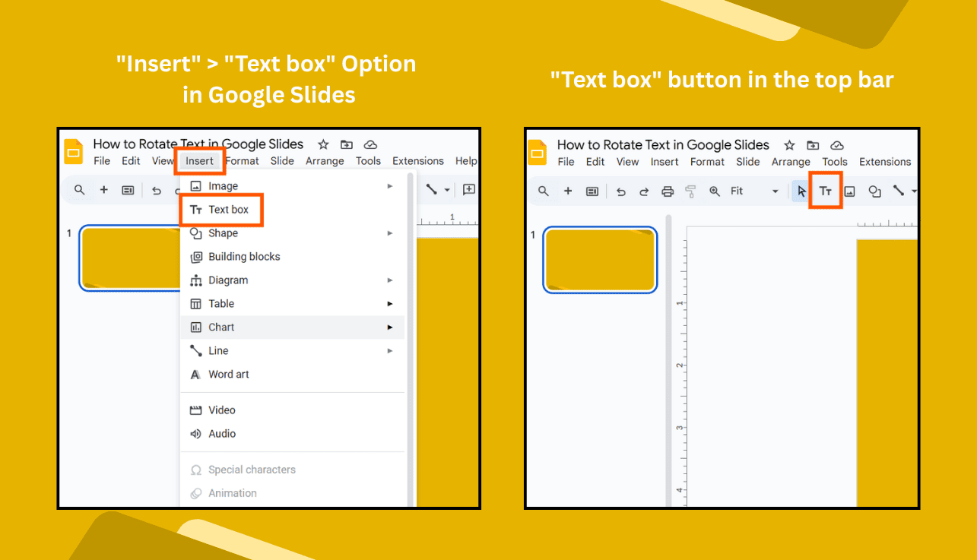Image resolution: width=977 pixels, height=560 pixels.
Task: Select the Text box tool on the toolbar
Action: [x=825, y=191]
